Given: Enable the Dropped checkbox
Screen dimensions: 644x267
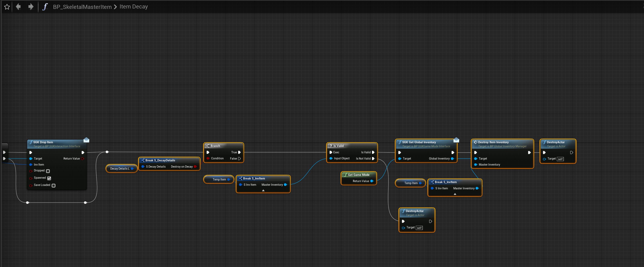Looking at the screenshot, I should (x=48, y=171).
